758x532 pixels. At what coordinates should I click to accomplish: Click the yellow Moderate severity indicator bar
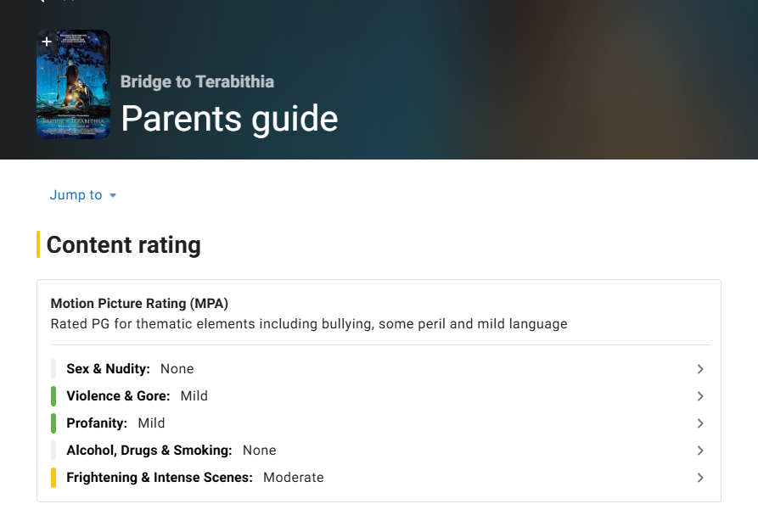(x=53, y=478)
